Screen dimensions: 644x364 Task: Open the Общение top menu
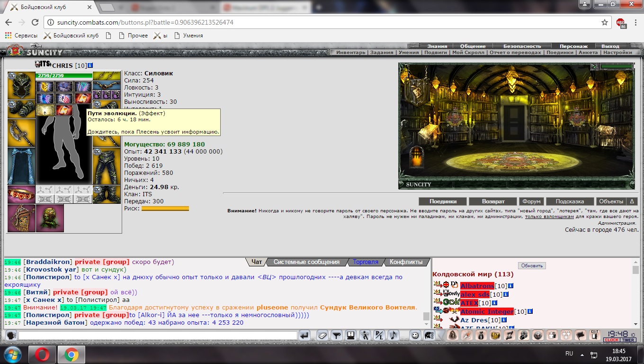[x=473, y=46]
